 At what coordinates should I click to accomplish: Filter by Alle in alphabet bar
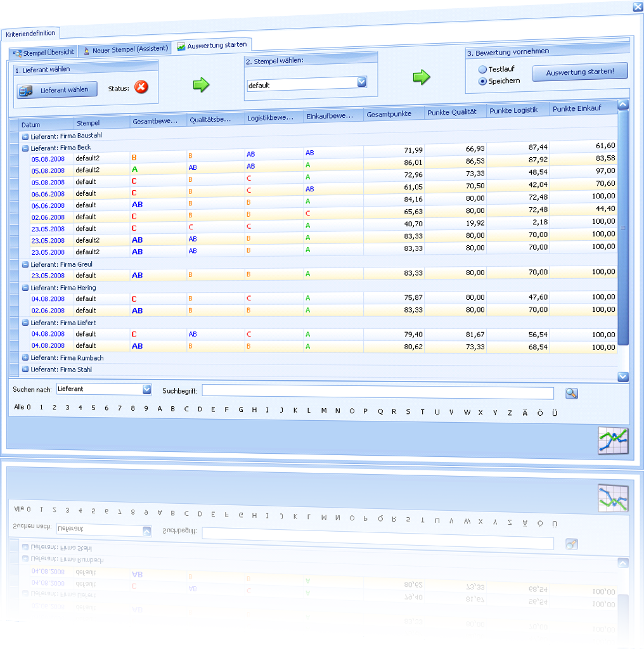pos(19,407)
